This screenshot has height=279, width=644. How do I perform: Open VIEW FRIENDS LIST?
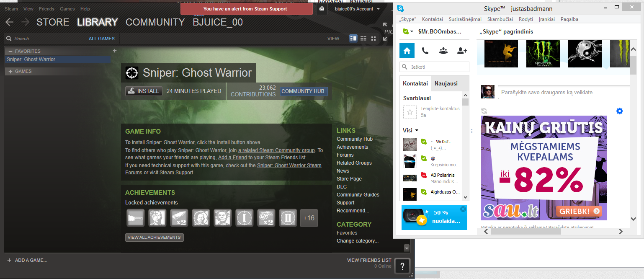pos(369,260)
